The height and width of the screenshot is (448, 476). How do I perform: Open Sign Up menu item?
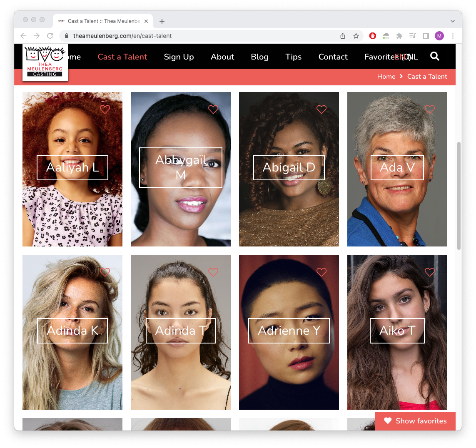[179, 57]
